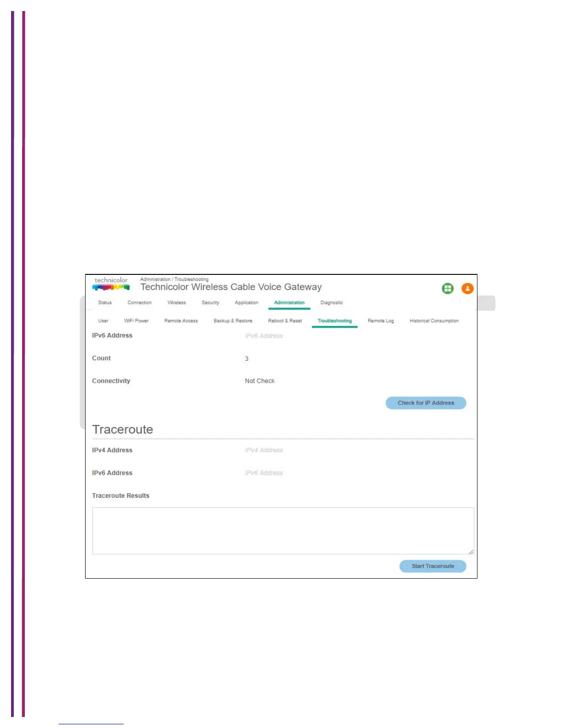The image size is (563, 728).
Task: Click the ping IPv6 Address field
Action: click(264, 336)
